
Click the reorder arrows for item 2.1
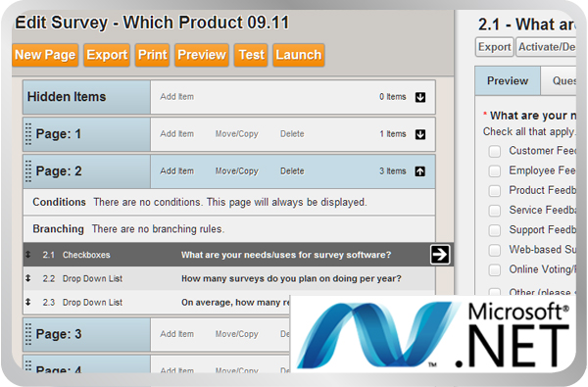(28, 255)
